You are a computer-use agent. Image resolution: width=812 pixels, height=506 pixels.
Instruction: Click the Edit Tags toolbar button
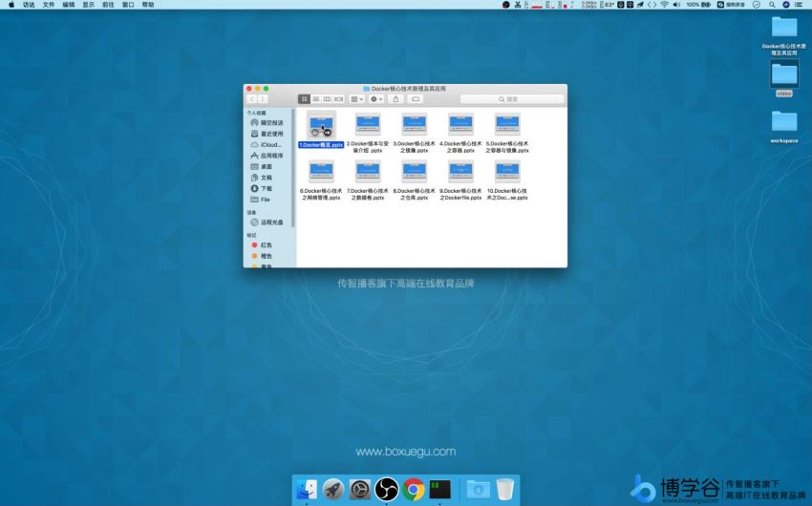[416, 99]
